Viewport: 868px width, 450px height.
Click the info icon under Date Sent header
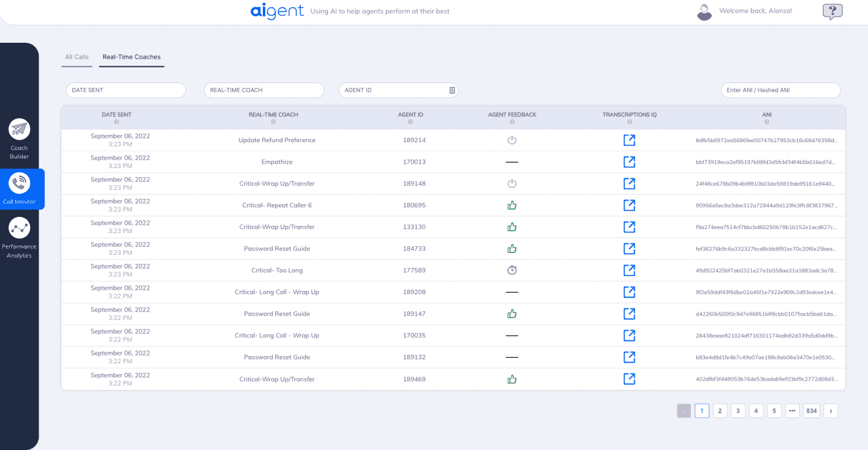116,122
